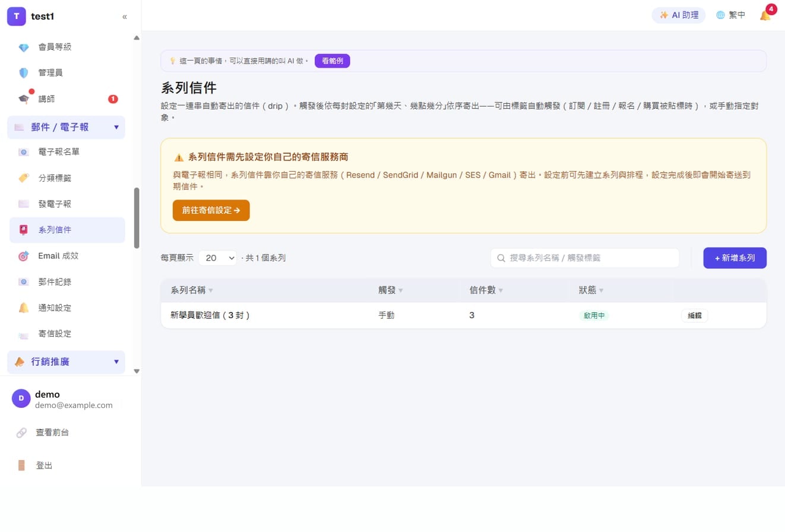The height and width of the screenshot is (532, 785).
Task: Open 管理員 in the sidebar
Action: click(67, 73)
